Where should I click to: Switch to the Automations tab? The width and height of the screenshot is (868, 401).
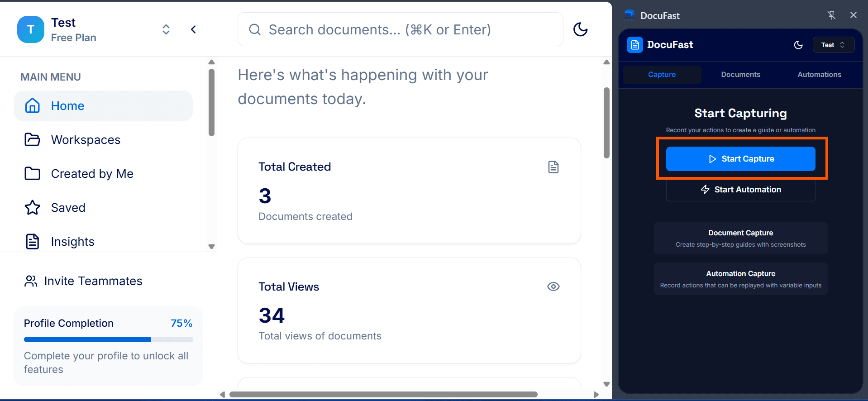click(819, 75)
